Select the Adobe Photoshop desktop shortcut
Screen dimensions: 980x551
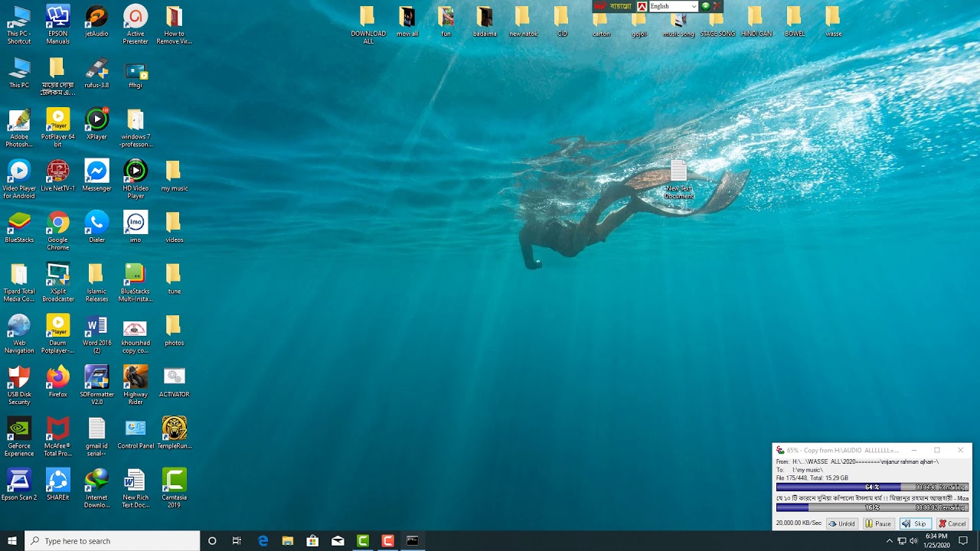(19, 127)
